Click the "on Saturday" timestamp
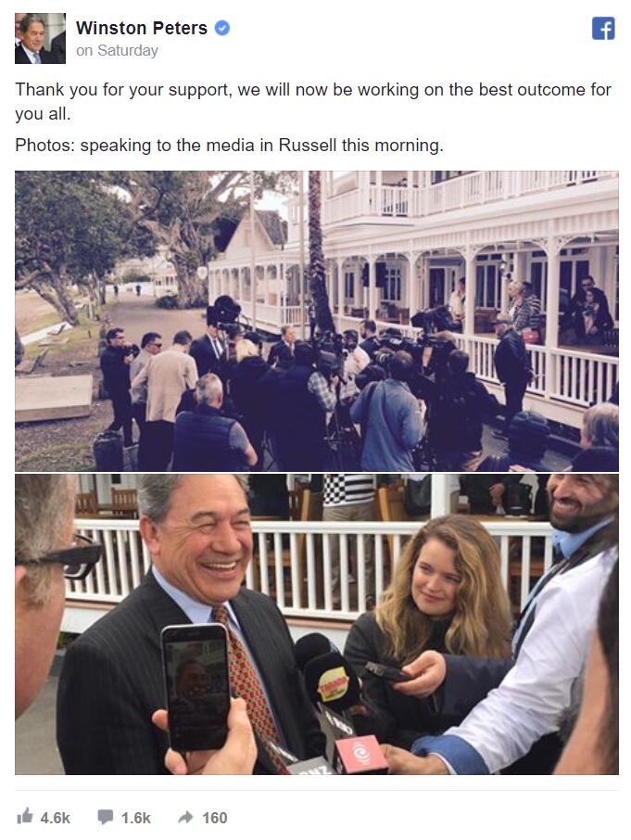The image size is (631, 840). [x=117, y=51]
